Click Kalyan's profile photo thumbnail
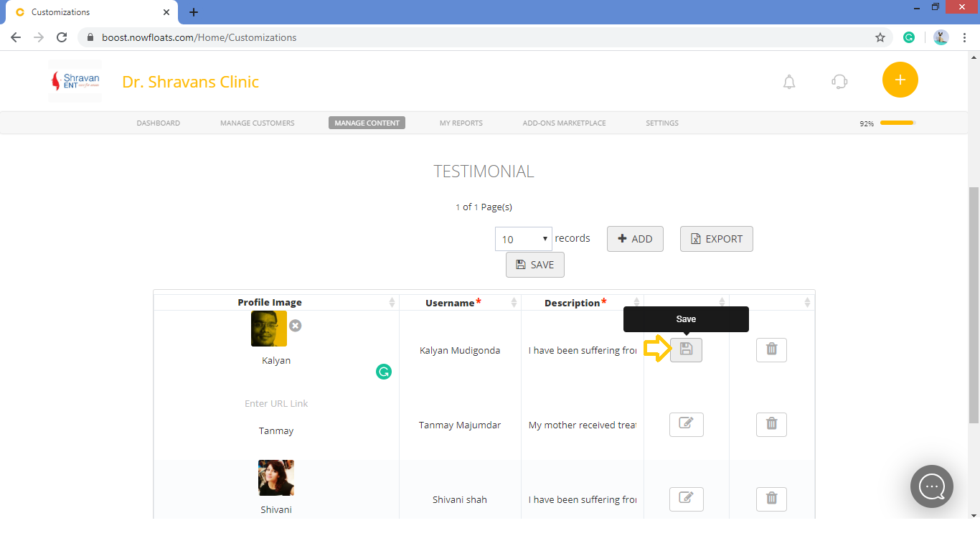 [x=269, y=329]
